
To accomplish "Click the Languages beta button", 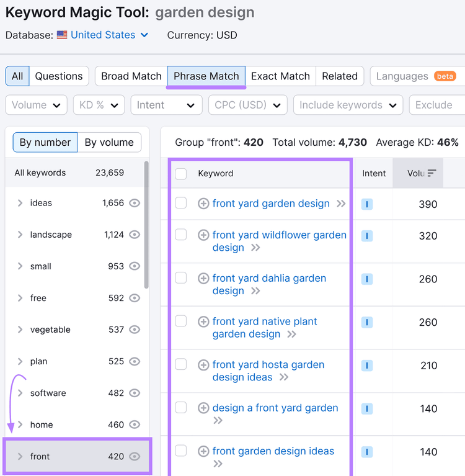I will pos(417,76).
